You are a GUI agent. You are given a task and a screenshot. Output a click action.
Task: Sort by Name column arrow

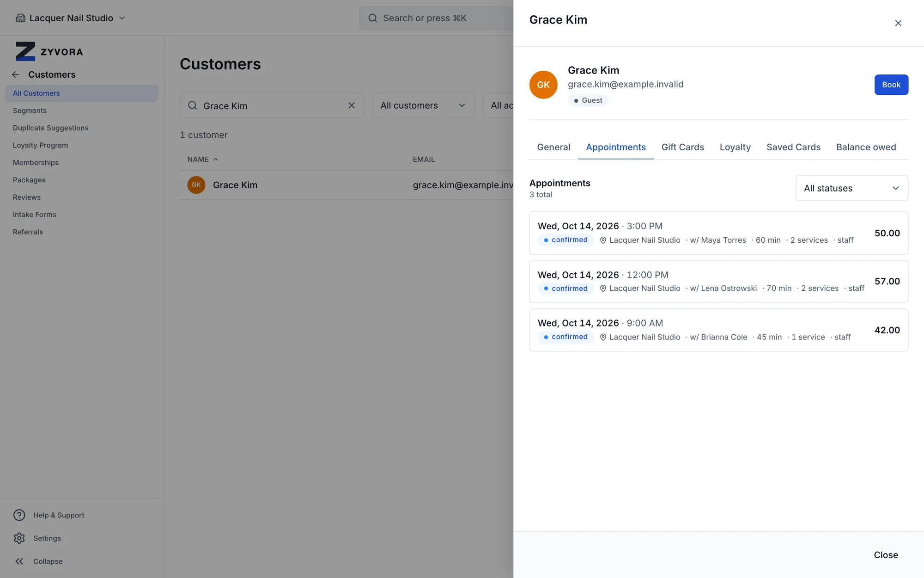216,160
